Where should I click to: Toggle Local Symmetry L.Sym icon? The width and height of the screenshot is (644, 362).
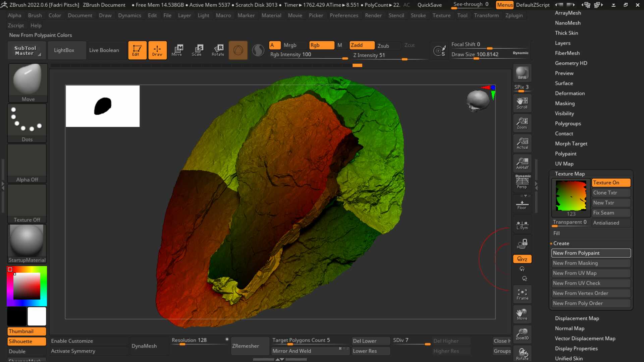(x=522, y=225)
